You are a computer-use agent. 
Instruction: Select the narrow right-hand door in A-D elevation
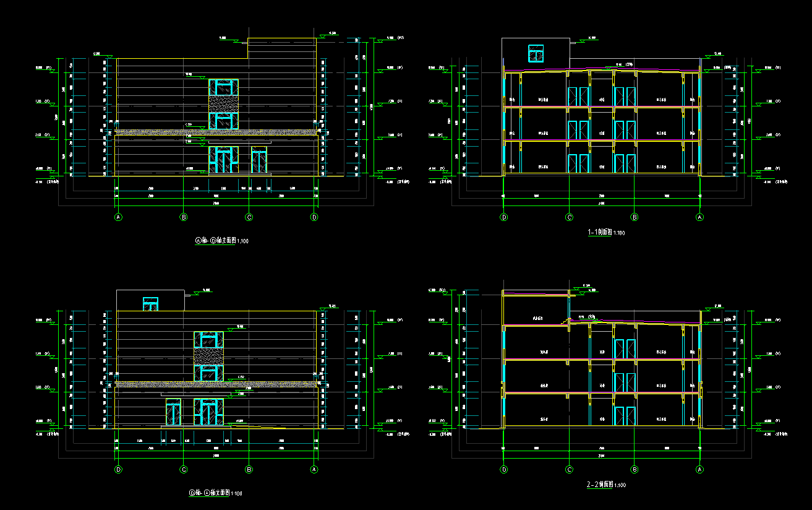(x=260, y=161)
